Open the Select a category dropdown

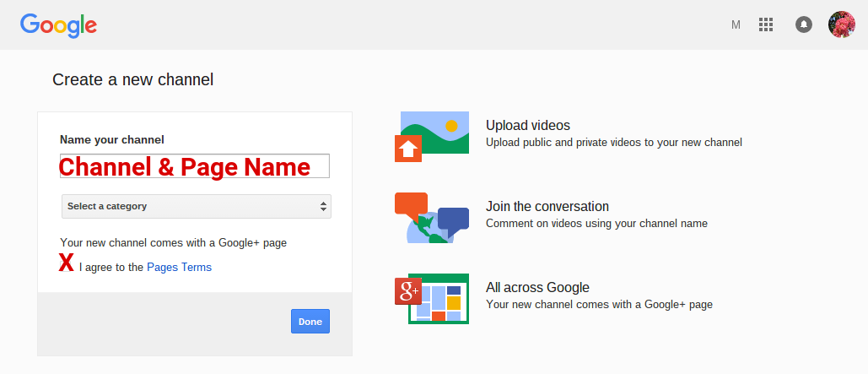tap(197, 206)
